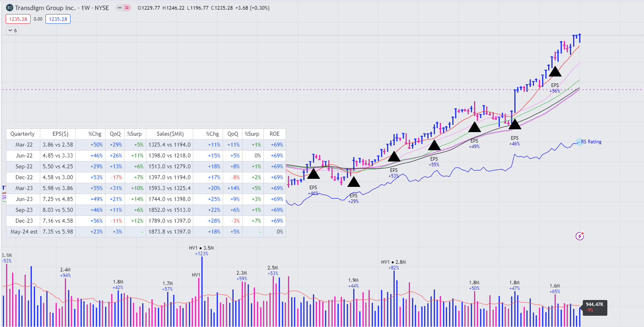This screenshot has height=327, width=644.
Task: Click the 2.4M +94% volume label
Action: tap(65, 273)
